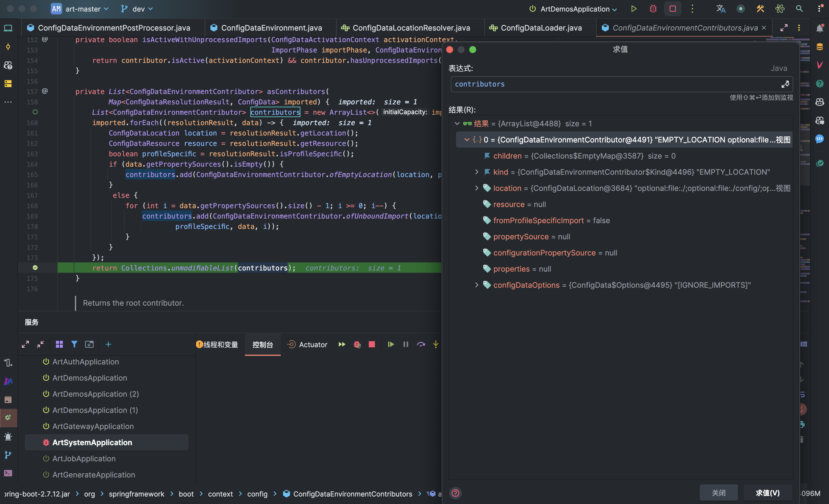Image resolution: width=829 pixels, height=504 pixels.
Task: Expand the expression field using arrows icon
Action: tap(785, 84)
